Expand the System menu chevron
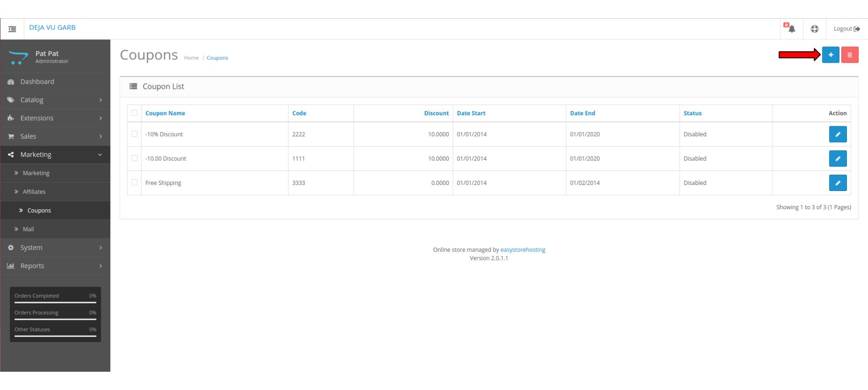Screen dimensions: 868x390 point(100,248)
